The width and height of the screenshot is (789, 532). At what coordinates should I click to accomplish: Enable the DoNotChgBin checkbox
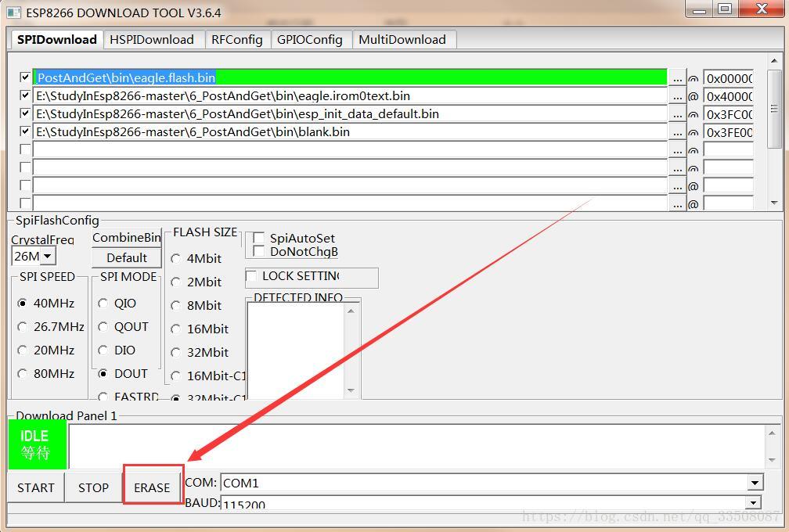[258, 251]
